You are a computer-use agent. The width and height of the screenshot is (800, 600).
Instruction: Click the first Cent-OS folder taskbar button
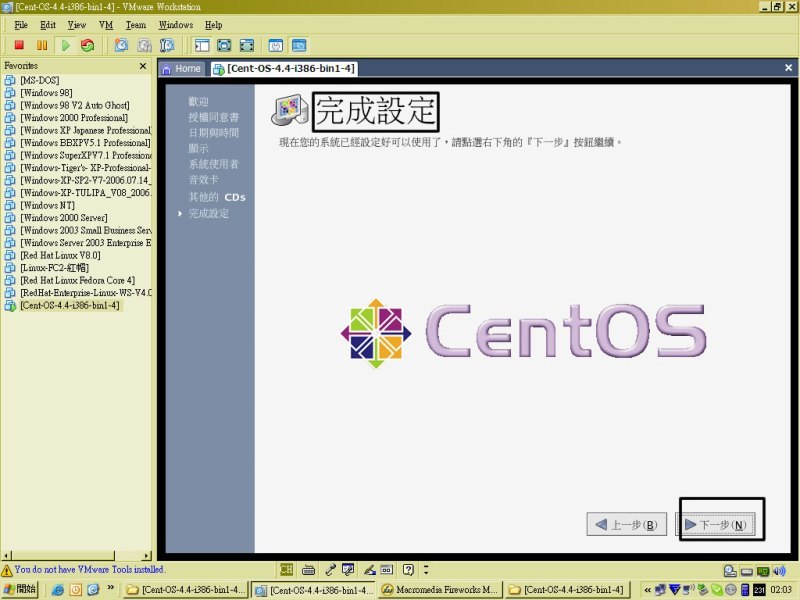186,590
